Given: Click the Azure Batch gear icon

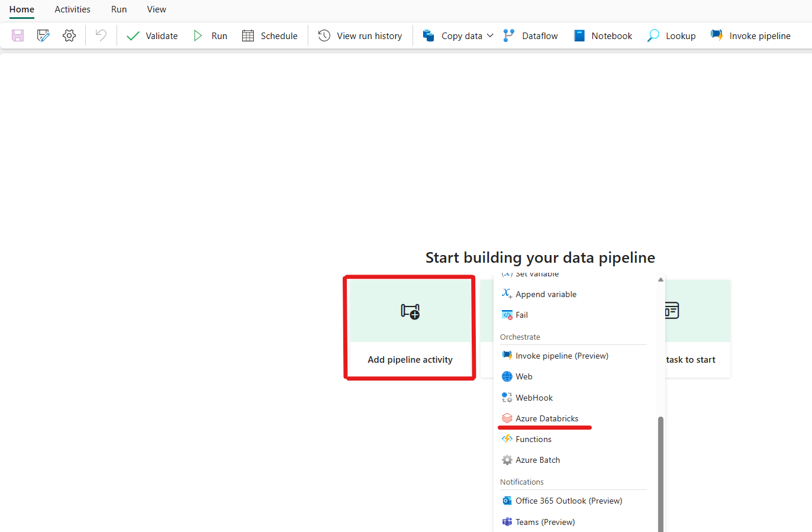Looking at the screenshot, I should click(507, 460).
